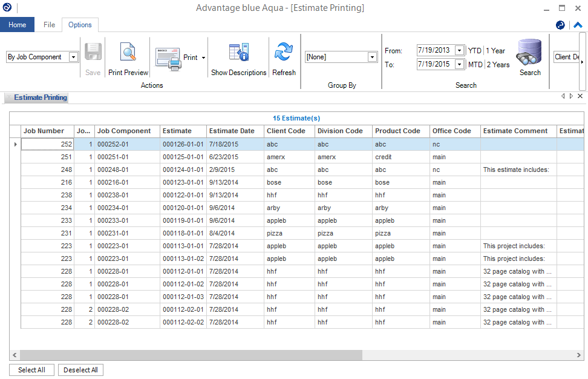
Task: Click estimate date 2/9/2015 cell
Action: [x=235, y=170]
